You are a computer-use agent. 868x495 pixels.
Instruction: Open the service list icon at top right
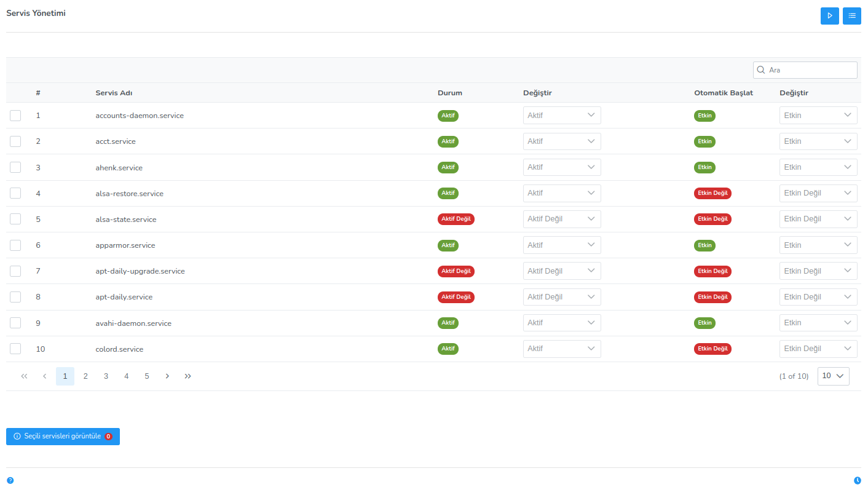[x=851, y=15]
